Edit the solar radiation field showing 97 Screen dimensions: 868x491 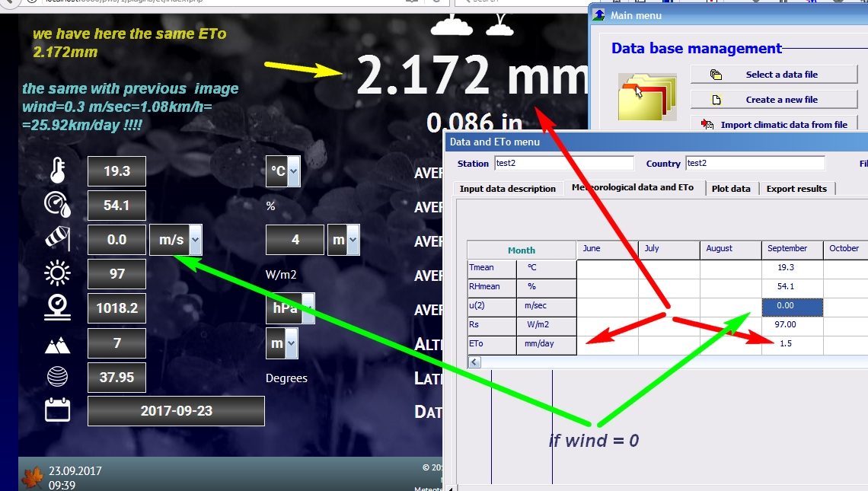[x=116, y=274]
